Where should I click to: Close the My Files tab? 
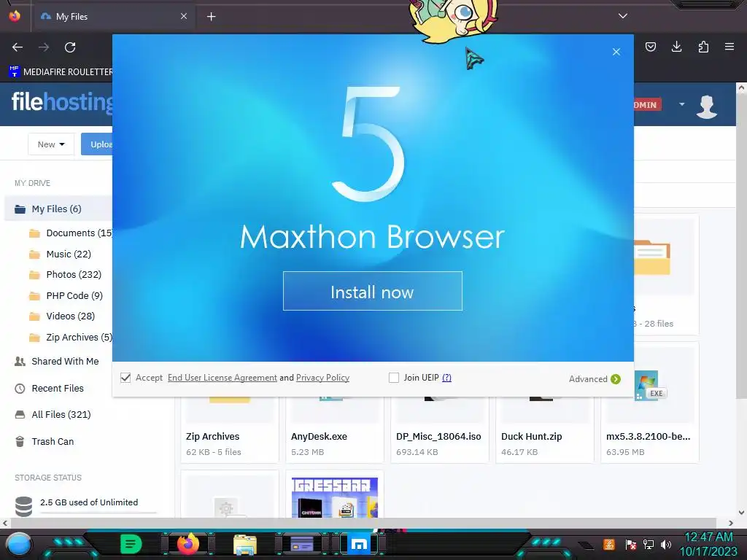184,16
